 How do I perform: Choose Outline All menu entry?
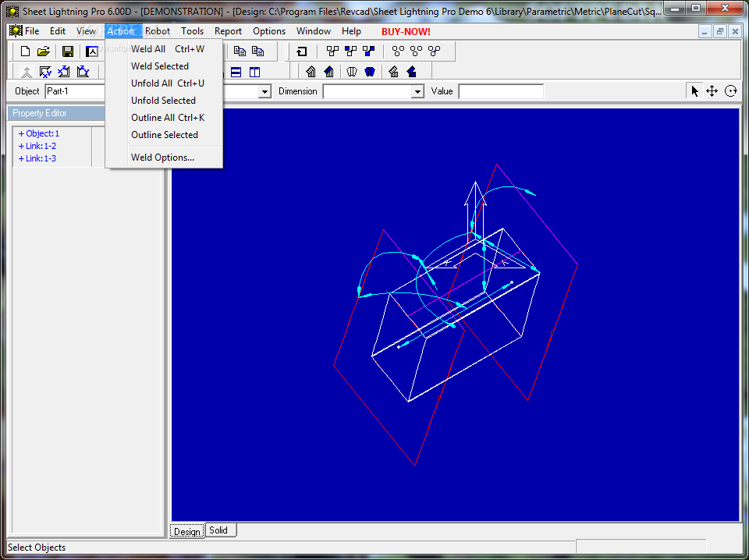pos(164,118)
